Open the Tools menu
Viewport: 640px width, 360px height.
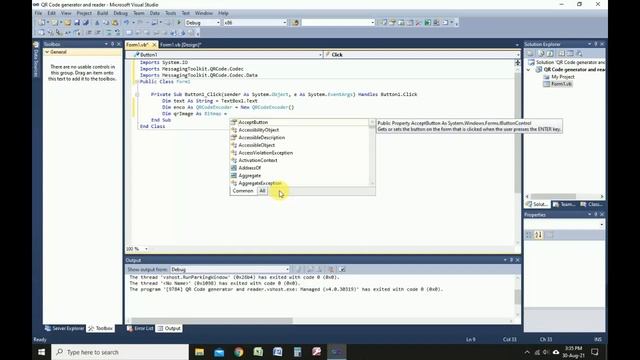coord(171,13)
